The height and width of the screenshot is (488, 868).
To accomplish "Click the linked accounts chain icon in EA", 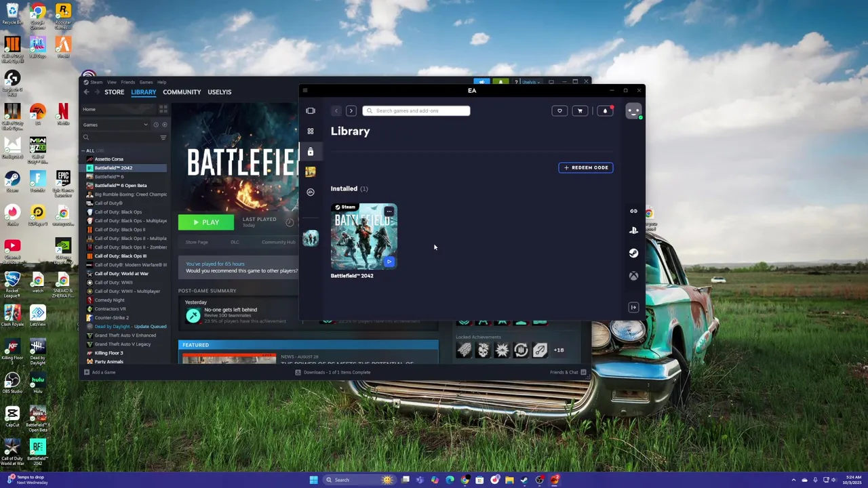I will pos(633,211).
